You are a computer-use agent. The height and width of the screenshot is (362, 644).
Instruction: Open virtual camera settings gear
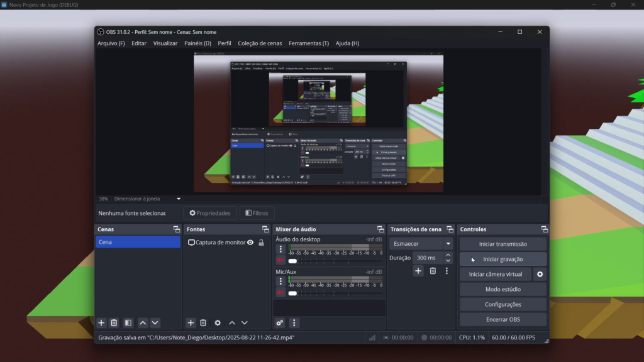tap(540, 274)
